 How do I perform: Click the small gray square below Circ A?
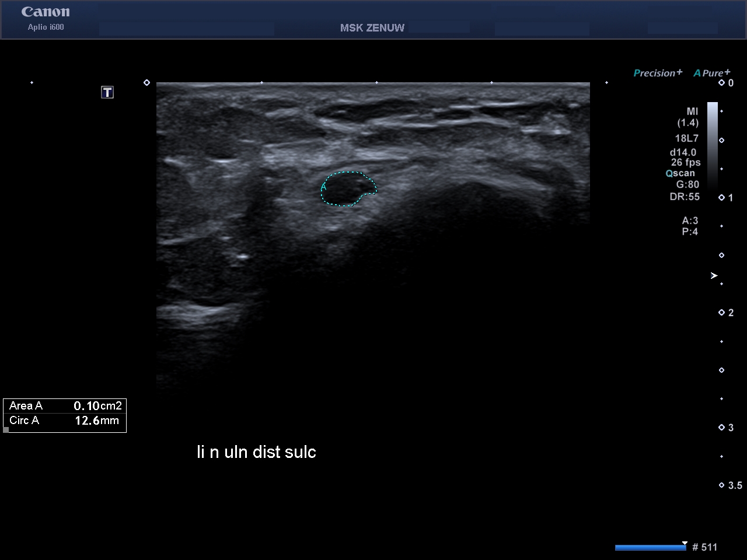click(x=6, y=430)
